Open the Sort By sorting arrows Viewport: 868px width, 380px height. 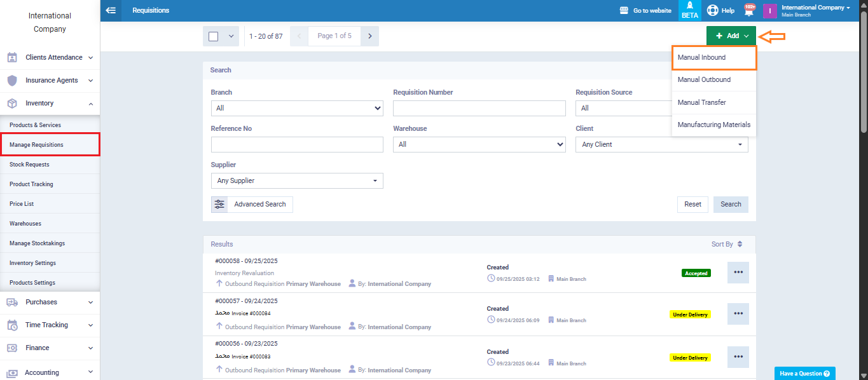coord(740,244)
